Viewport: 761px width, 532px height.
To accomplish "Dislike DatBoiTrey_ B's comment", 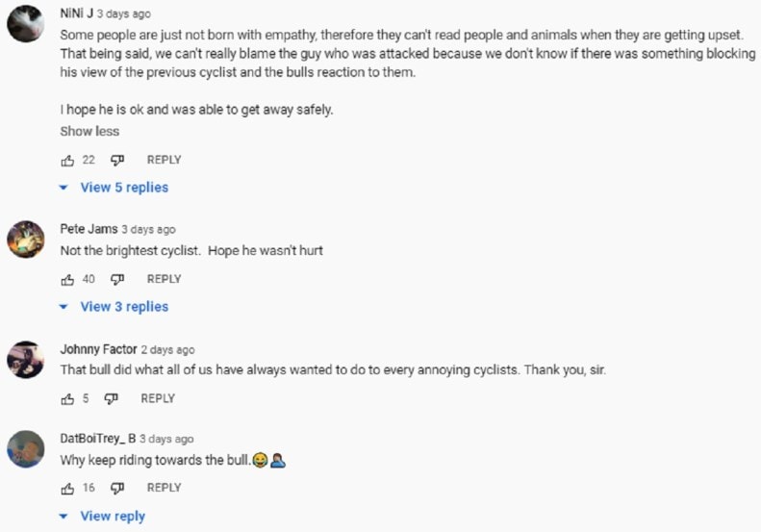I will [117, 489].
